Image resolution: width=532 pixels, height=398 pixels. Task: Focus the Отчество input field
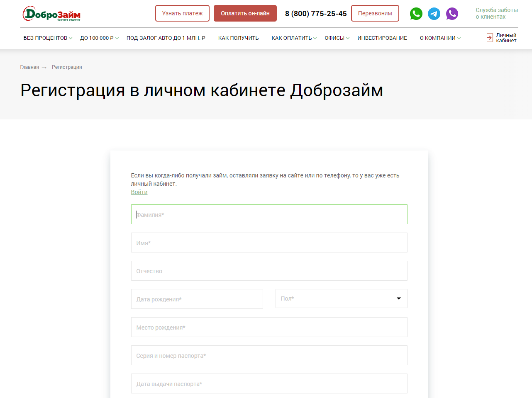coord(269,271)
